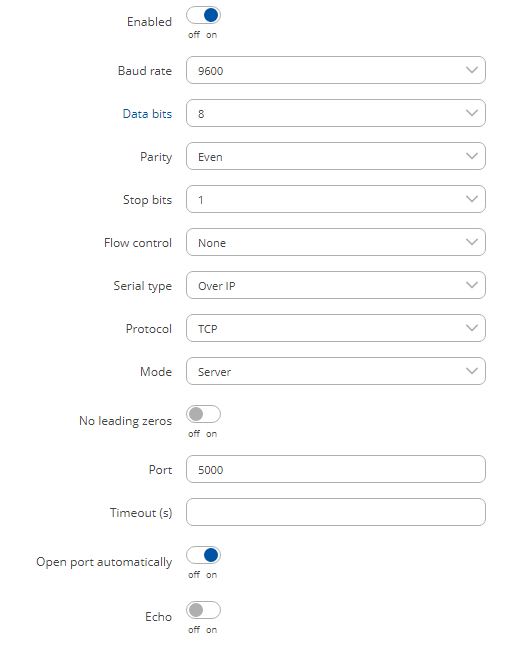Disable the Enabled toggle switch

click(204, 15)
